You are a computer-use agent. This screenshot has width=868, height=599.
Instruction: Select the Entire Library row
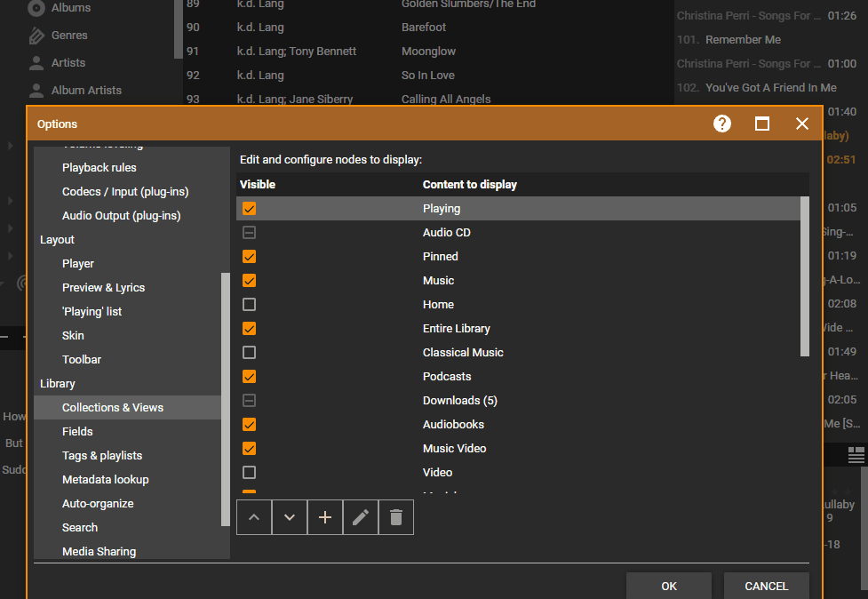coord(457,329)
